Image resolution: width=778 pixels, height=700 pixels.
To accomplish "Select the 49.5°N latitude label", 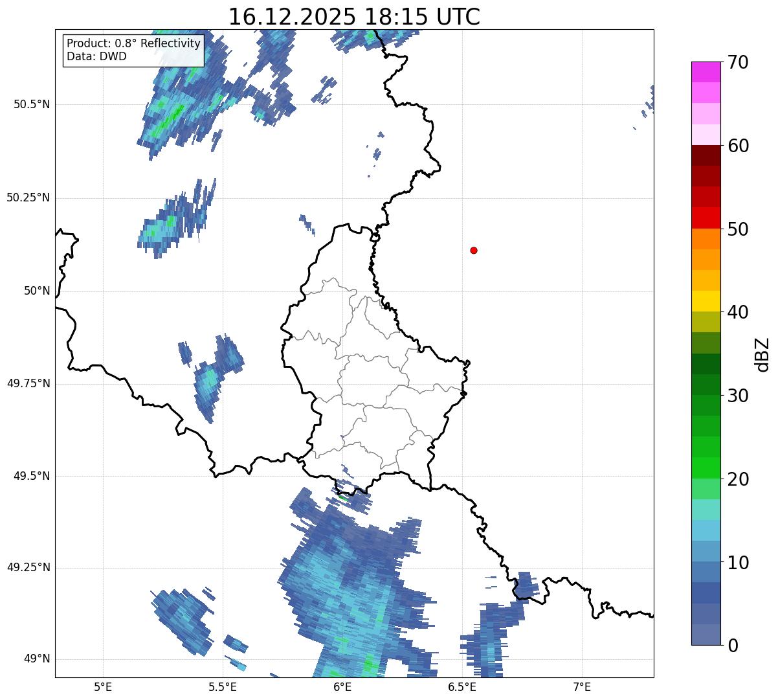I will (x=32, y=476).
